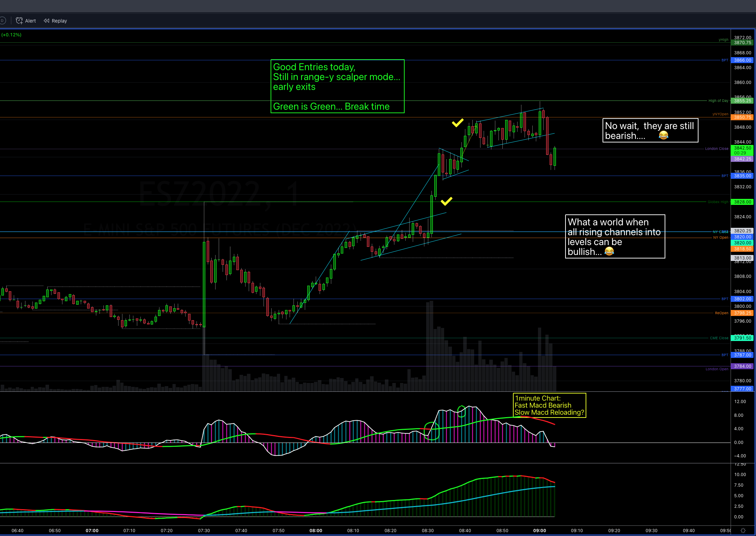Click the 09:00 time axis label

[x=539, y=530]
